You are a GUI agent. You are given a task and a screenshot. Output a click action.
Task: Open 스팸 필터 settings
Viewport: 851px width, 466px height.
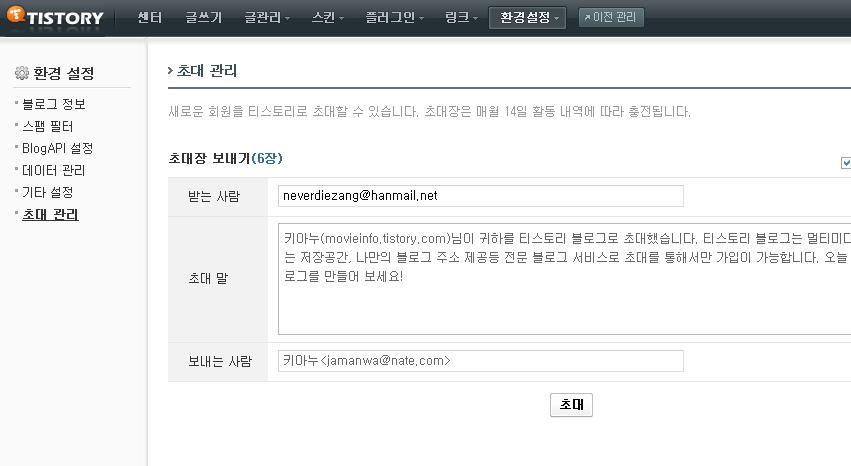tap(48, 126)
